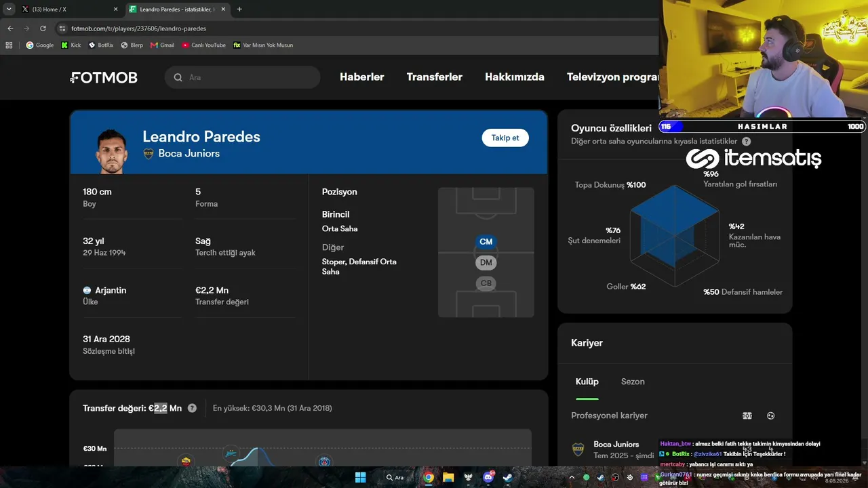Close the Leandro Paredes browser tab

(222, 9)
